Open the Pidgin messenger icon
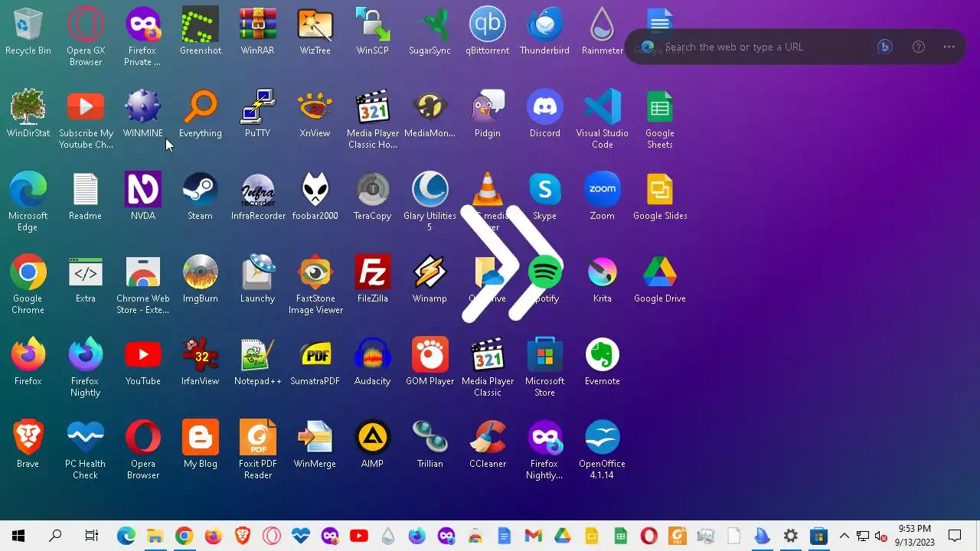This screenshot has height=551, width=980. coord(488,115)
